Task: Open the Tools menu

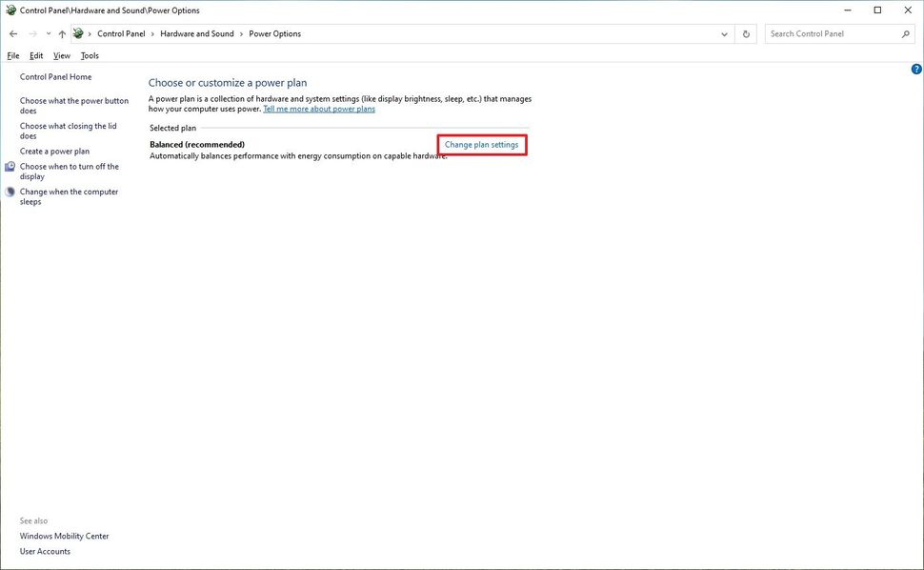Action: pyautogui.click(x=89, y=55)
